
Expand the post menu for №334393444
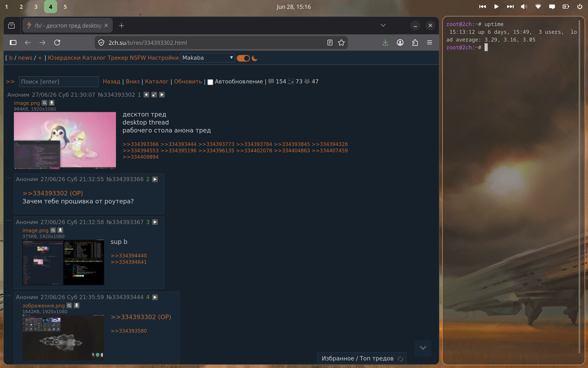point(155,297)
